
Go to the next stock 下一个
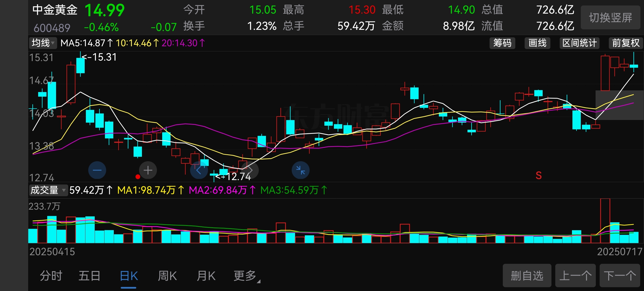pos(620,275)
